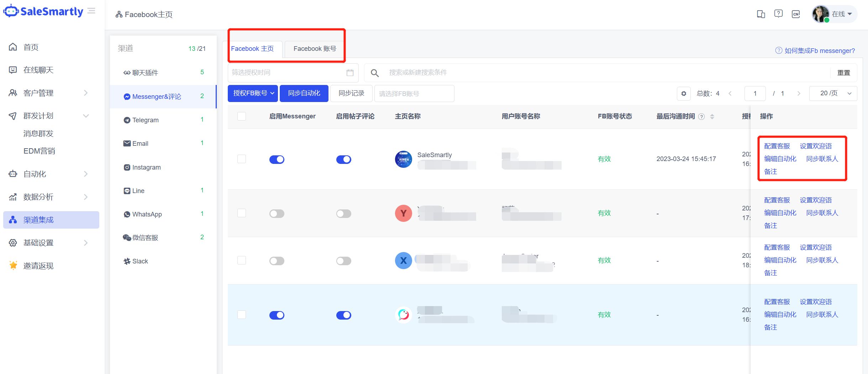Image resolution: width=868 pixels, height=374 pixels.
Task: Click the 最后沟通时间 help icon
Action: (x=701, y=117)
